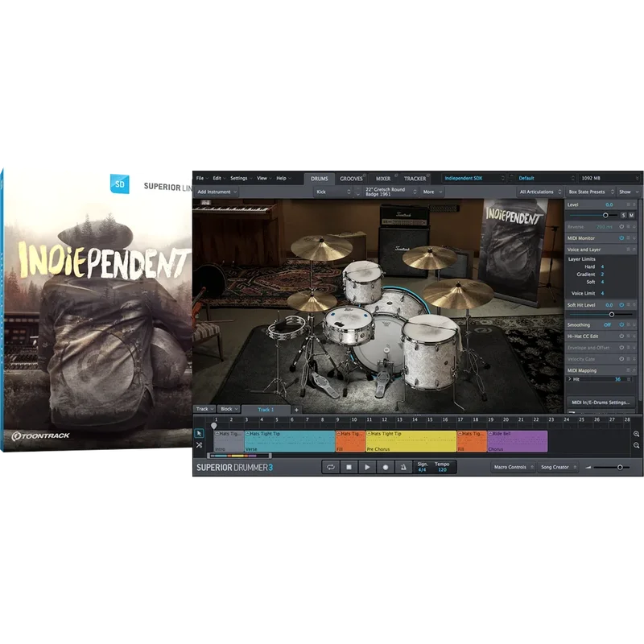Click the hi-hat cymbals in the kit
The height and width of the screenshot is (644, 644).
312,301
